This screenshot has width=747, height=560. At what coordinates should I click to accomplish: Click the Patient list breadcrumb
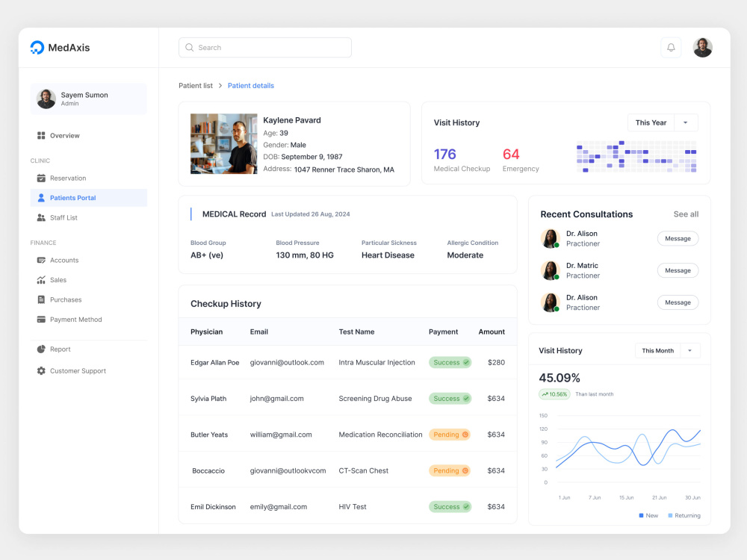(195, 86)
